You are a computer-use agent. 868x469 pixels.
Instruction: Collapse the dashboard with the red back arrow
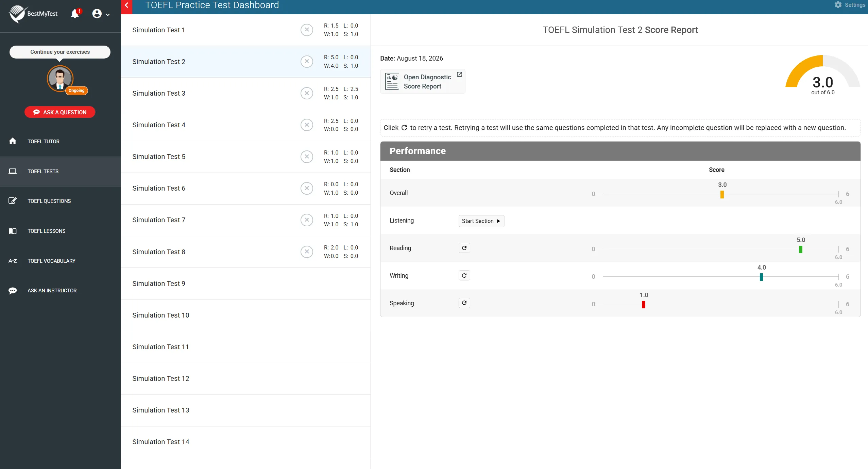point(126,5)
